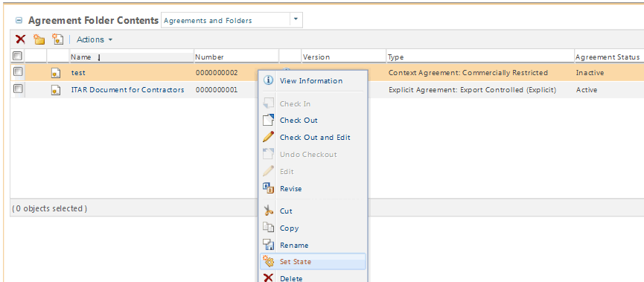Click the pencil icon for Check Out and Edit
The width and height of the screenshot is (644, 282).
[268, 137]
